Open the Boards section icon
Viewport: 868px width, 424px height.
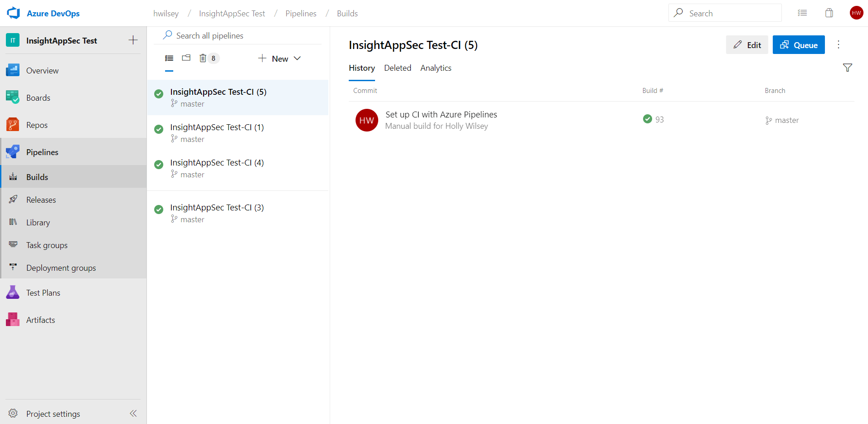tap(13, 97)
